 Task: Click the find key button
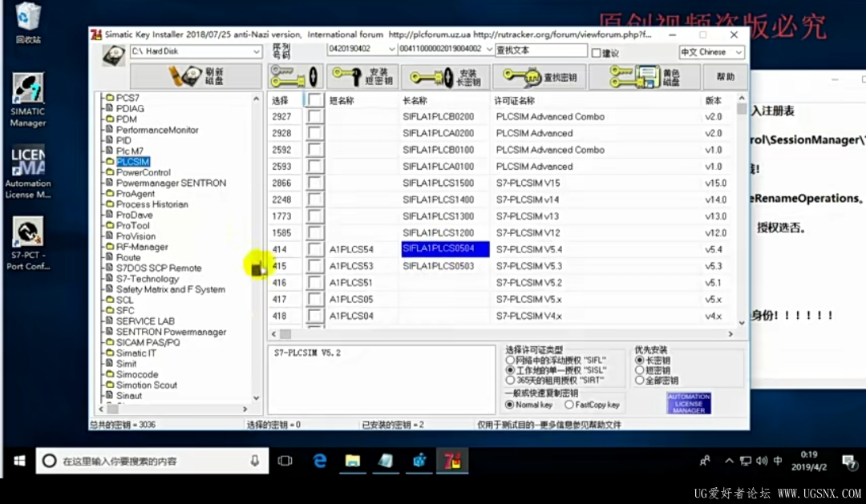coord(539,77)
